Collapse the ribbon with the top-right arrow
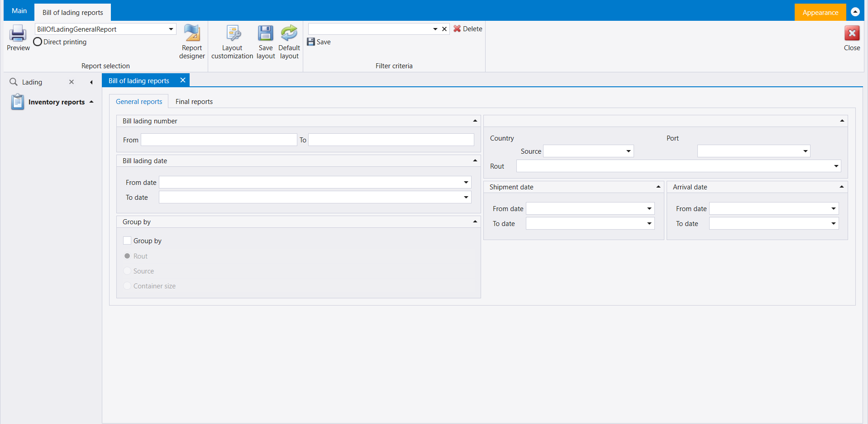Viewport: 868px width, 424px height. pyautogui.click(x=855, y=12)
